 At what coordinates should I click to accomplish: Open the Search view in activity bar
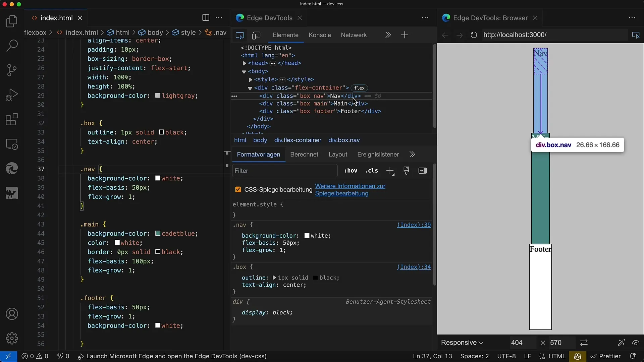click(x=12, y=46)
